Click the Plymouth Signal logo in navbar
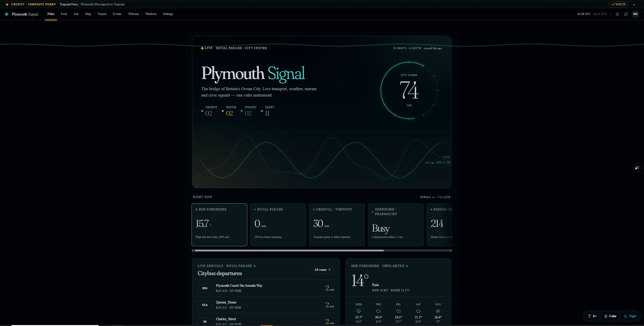Screen dimensions: 644x326 22,14
